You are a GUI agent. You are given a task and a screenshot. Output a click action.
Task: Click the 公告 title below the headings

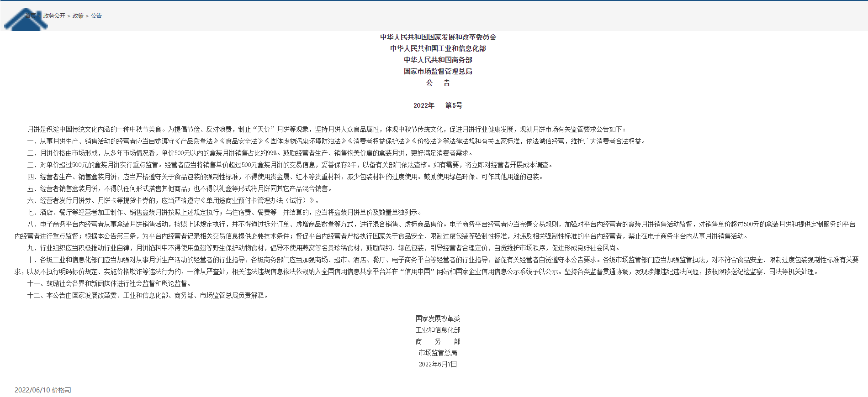tap(438, 83)
